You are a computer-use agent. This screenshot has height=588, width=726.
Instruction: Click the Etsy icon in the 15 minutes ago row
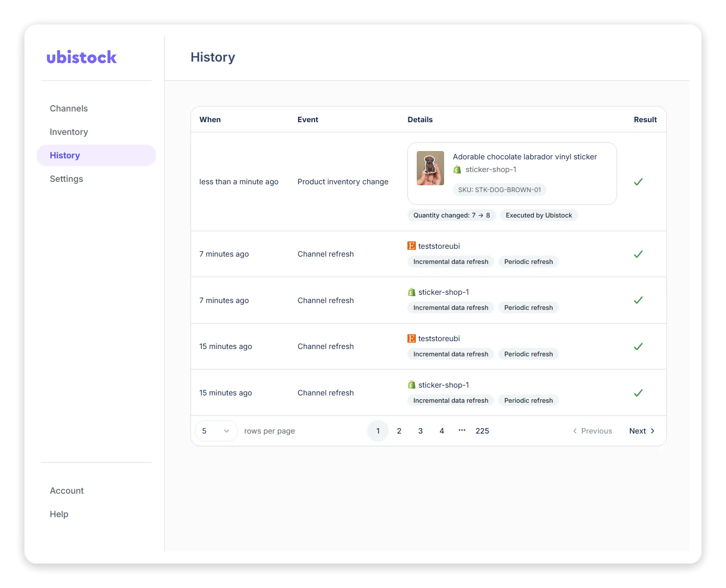411,338
